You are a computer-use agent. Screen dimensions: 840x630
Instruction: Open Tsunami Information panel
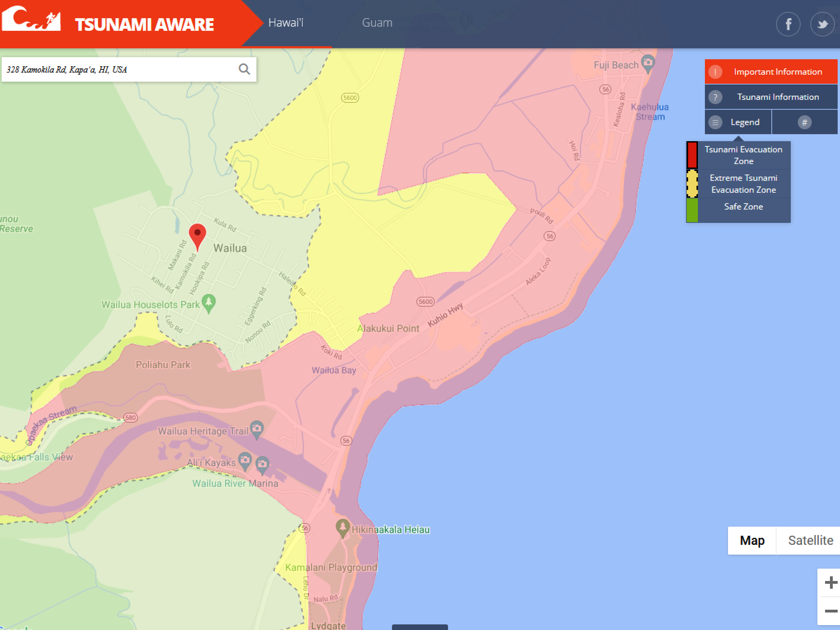[x=771, y=97]
